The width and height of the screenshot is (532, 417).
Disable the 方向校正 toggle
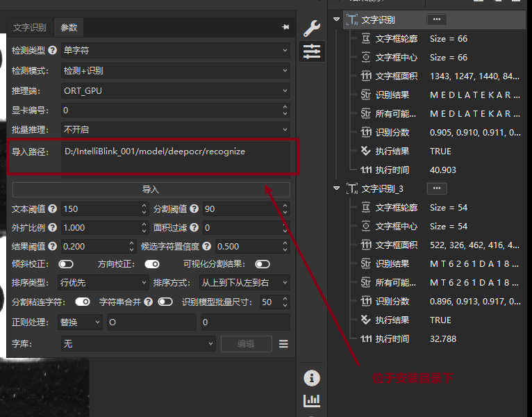point(152,264)
